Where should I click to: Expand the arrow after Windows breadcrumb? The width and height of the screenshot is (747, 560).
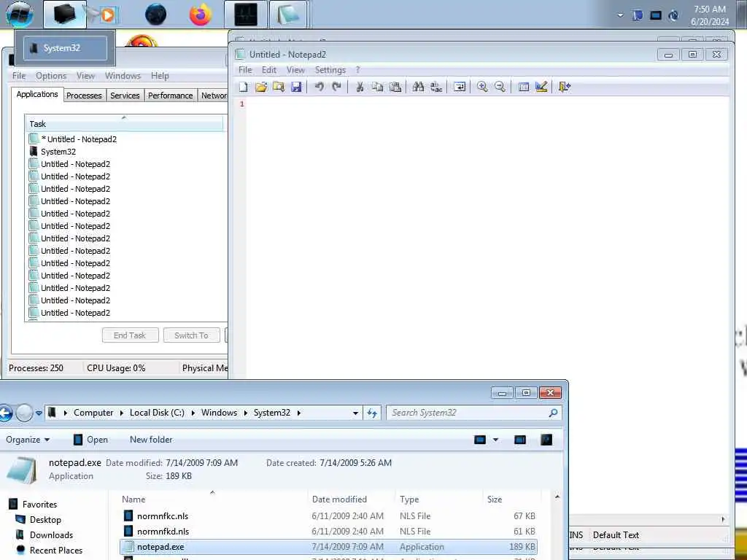click(245, 413)
